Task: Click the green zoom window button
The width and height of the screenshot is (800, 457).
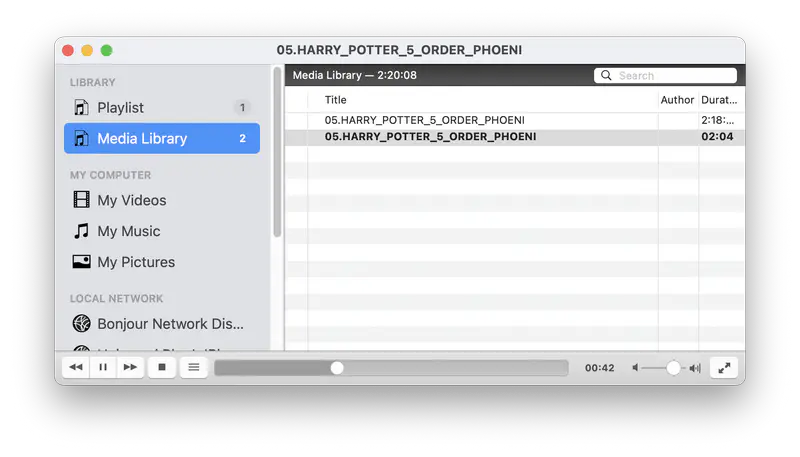Action: click(x=107, y=50)
